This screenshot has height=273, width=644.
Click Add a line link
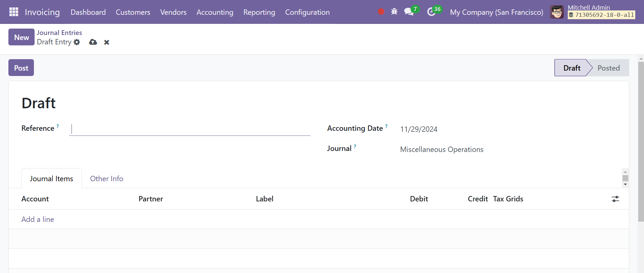(38, 219)
